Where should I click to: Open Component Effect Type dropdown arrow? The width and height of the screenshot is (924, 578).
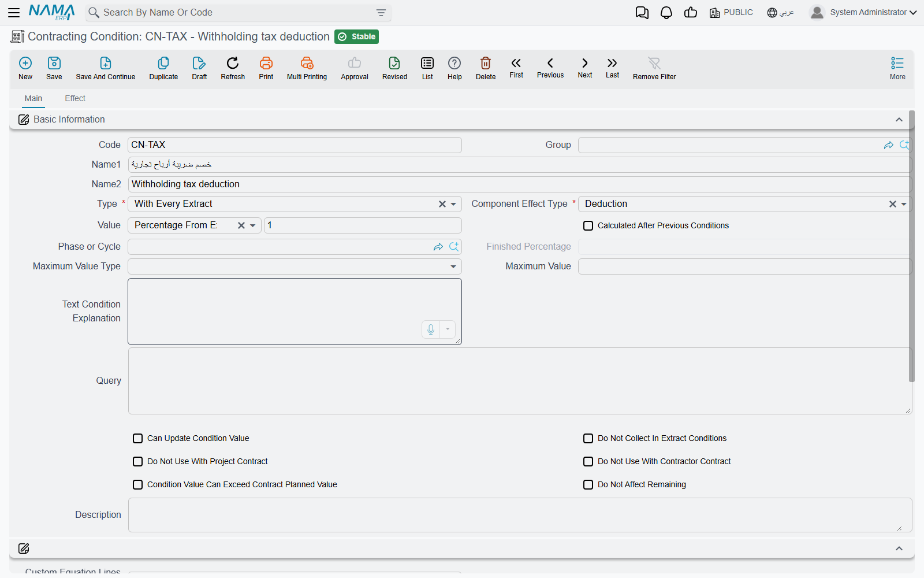click(904, 204)
